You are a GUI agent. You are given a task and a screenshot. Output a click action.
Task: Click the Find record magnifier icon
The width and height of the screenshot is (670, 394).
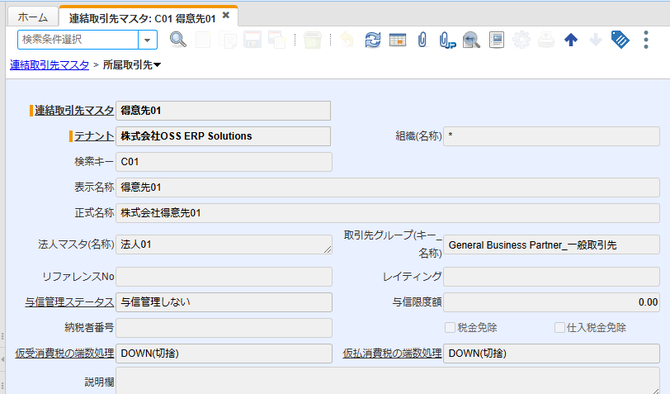178,40
